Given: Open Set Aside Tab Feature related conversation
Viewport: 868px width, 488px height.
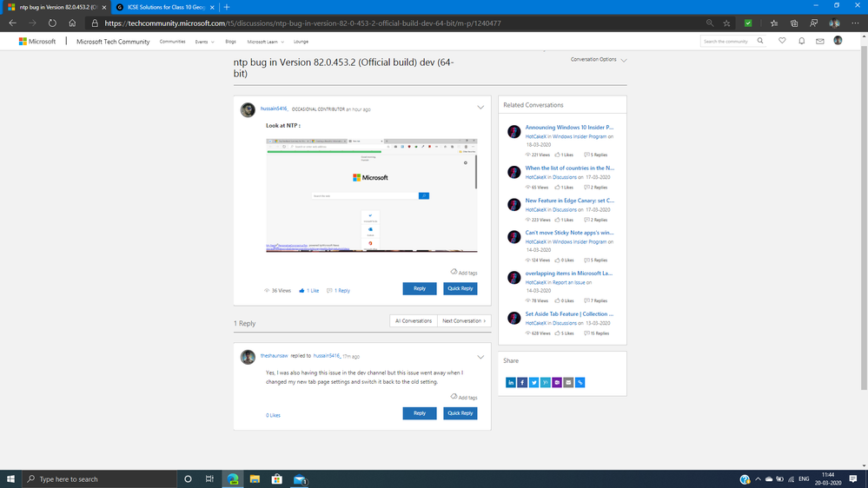Looking at the screenshot, I should (569, 313).
